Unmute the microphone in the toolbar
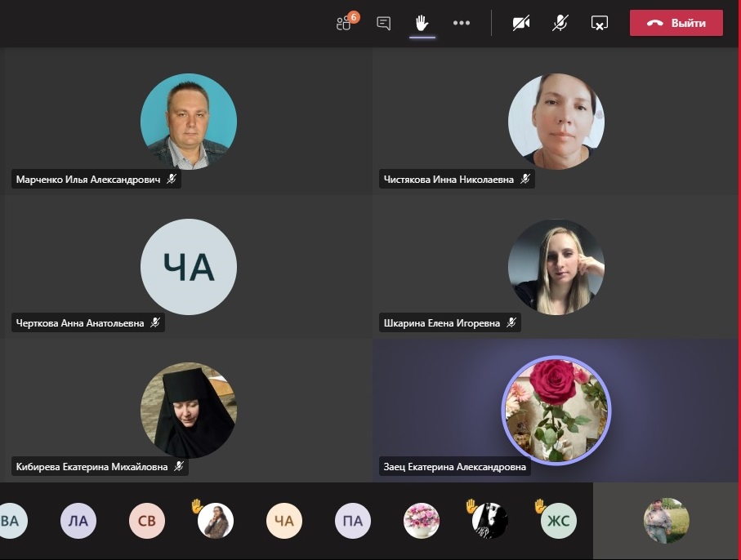The height and width of the screenshot is (560, 741). coord(560,23)
